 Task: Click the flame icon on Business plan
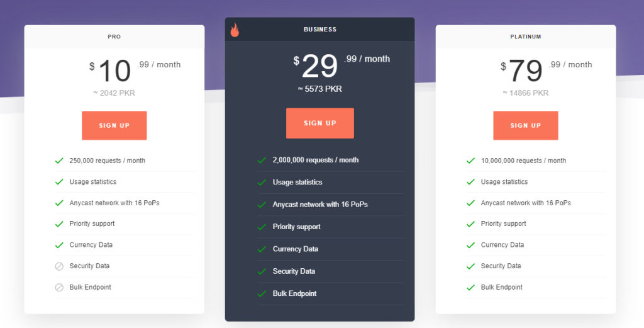[x=235, y=30]
